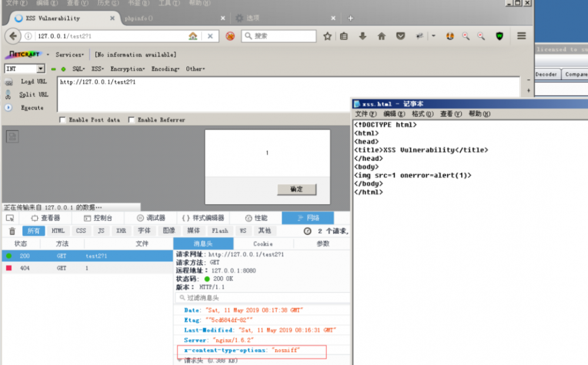Open the 查看器 inspector devtools tab
Screen dimensions: 588x365
(46, 218)
